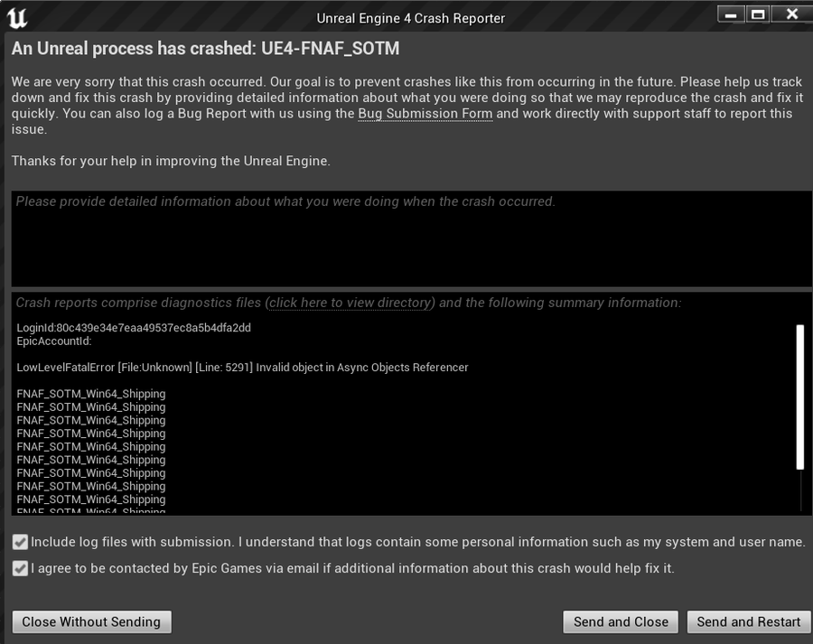
Task: Click the EpicAccountId line
Action: pyautogui.click(x=54, y=341)
